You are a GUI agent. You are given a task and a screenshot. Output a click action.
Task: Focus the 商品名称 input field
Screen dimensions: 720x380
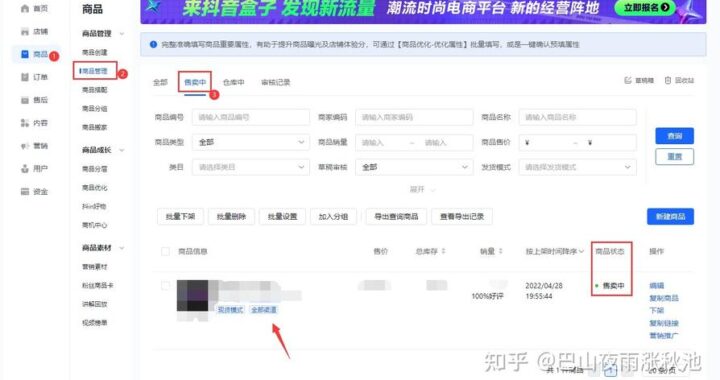578,117
